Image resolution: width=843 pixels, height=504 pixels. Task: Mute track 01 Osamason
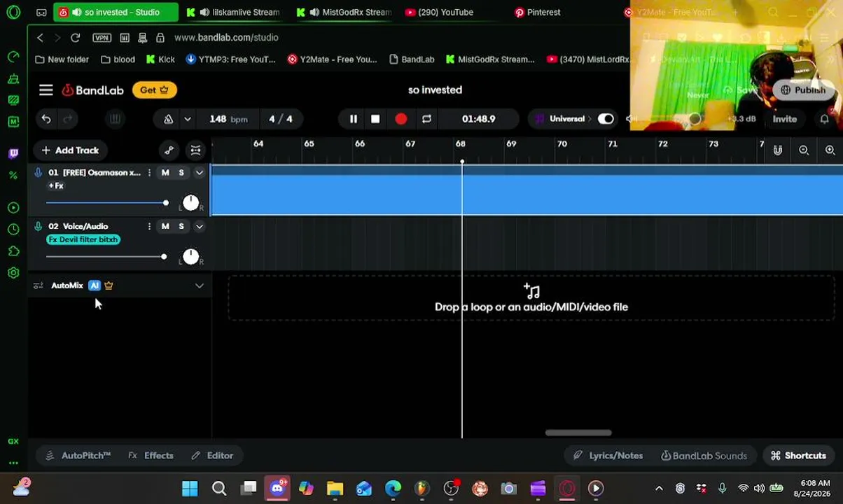pyautogui.click(x=165, y=172)
